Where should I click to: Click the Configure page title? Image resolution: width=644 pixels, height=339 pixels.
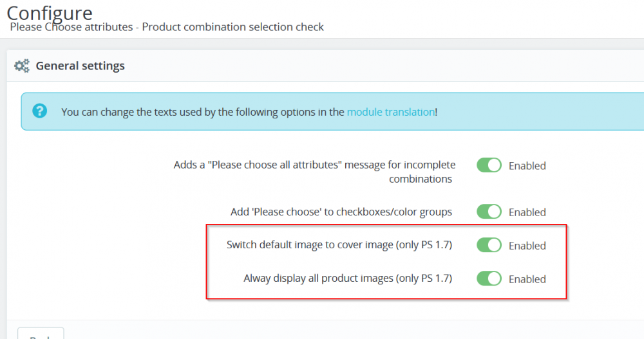[50, 12]
